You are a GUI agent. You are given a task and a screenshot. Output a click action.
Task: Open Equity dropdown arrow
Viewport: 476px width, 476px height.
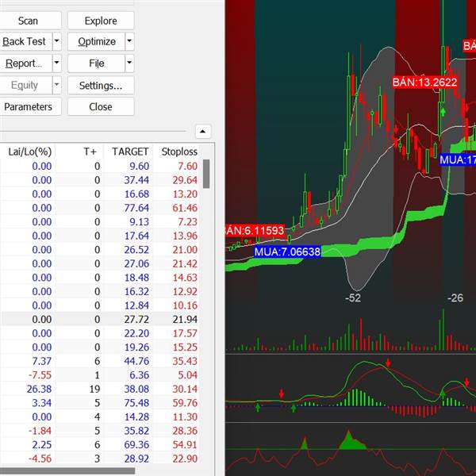click(x=57, y=86)
